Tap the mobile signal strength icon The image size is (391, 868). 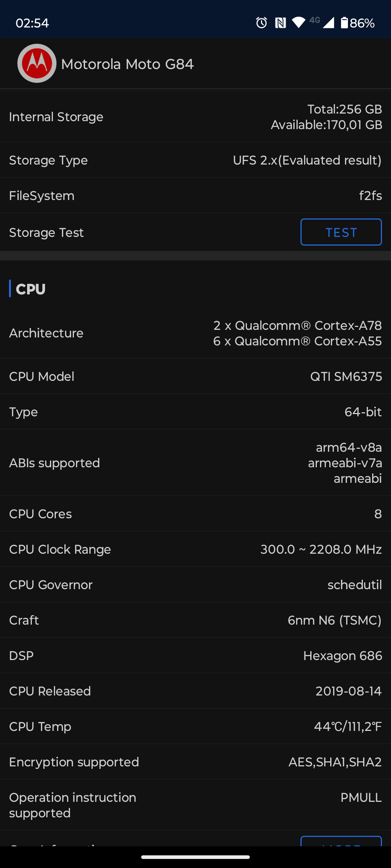pos(328,23)
